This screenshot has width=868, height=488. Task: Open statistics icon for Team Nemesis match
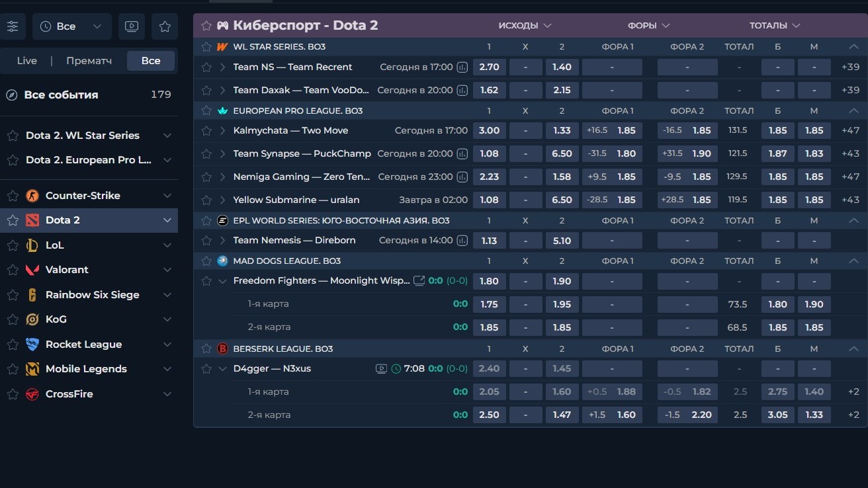[462, 240]
